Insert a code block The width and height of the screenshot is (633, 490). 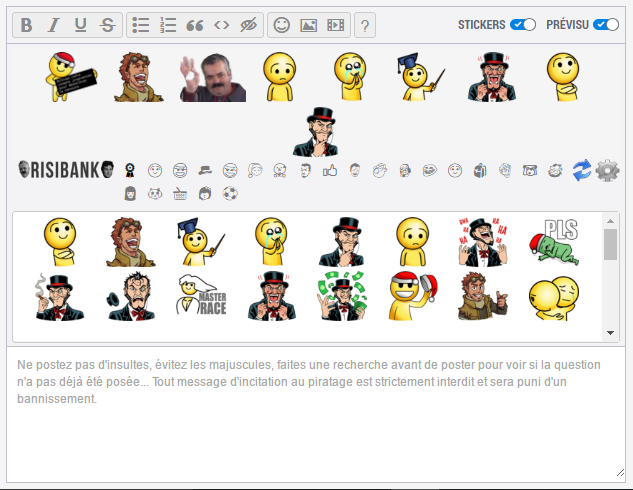(x=222, y=25)
